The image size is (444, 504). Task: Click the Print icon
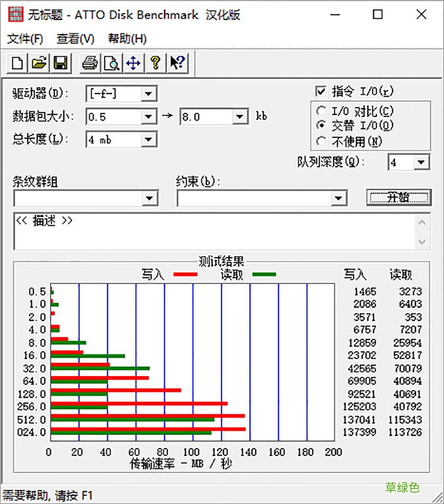click(89, 63)
